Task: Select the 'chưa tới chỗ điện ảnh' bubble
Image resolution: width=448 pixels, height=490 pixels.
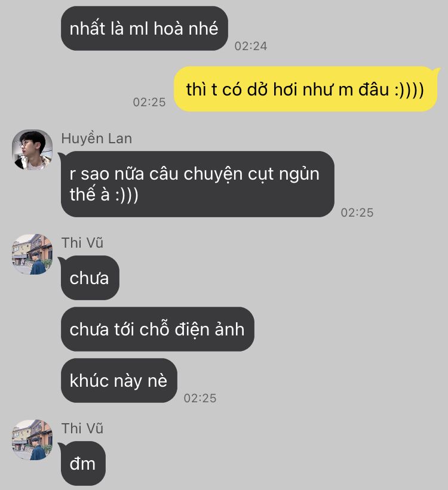Action: coord(157,329)
